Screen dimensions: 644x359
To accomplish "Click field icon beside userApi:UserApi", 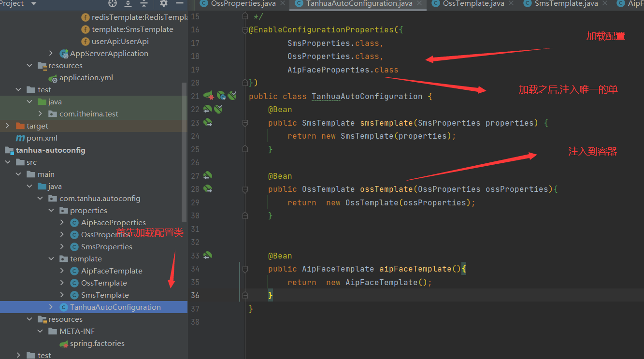I will click(86, 42).
